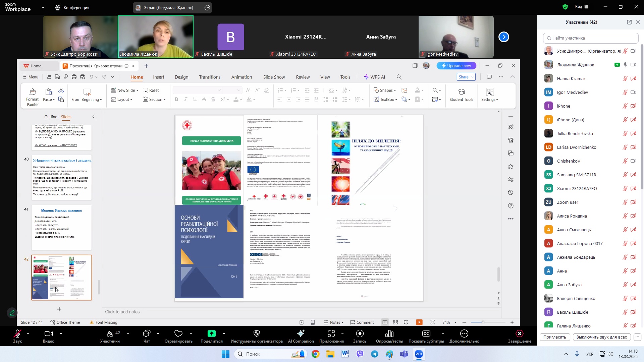
Task: Open Zoom Host Tools shield icon
Action: coord(257,337)
